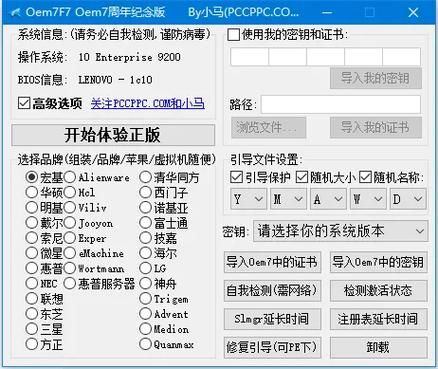Screen dimensions: 438x369
Task: Click the 开始体验正版 button
Action: (113, 135)
